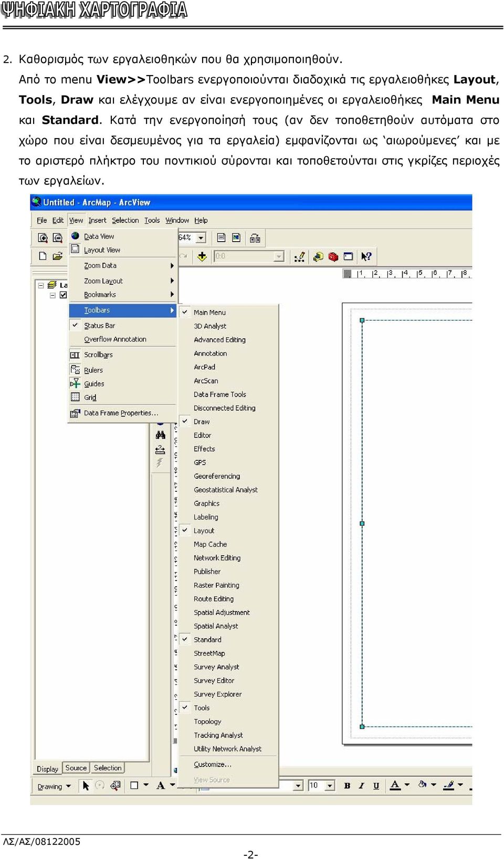Open the File menu

pos(41,220)
